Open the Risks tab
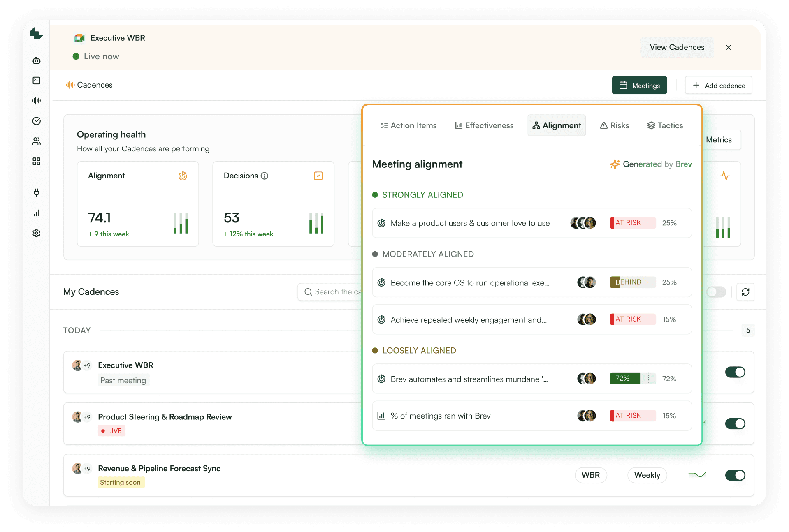 pyautogui.click(x=615, y=125)
